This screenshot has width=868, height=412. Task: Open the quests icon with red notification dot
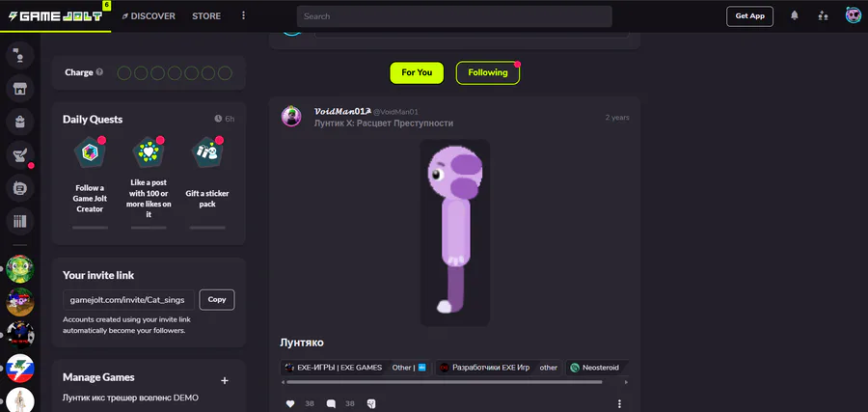[20, 155]
